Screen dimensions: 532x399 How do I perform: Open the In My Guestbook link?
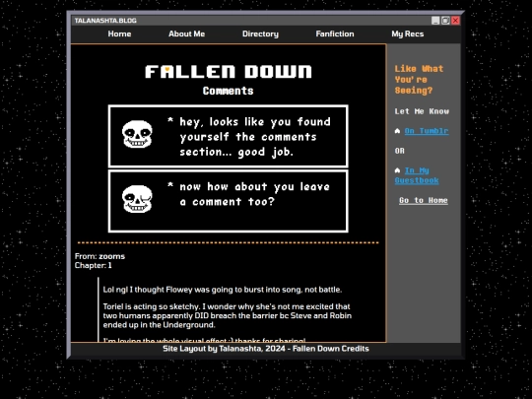click(417, 175)
